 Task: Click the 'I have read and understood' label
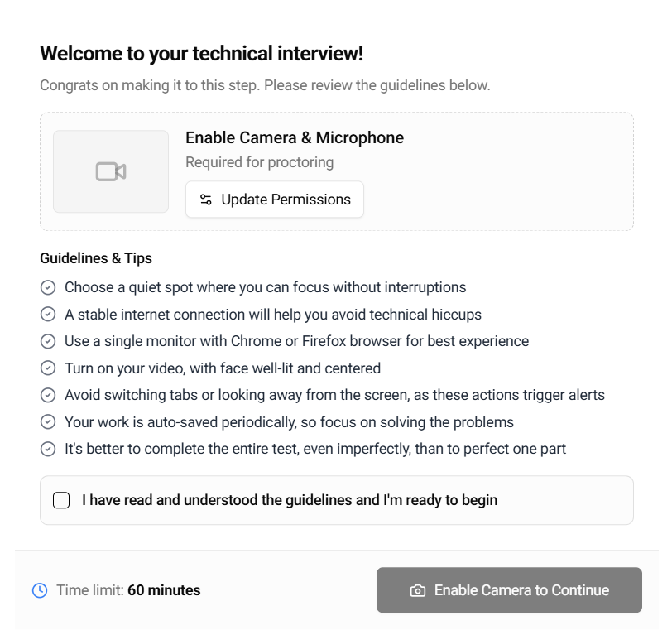point(290,500)
